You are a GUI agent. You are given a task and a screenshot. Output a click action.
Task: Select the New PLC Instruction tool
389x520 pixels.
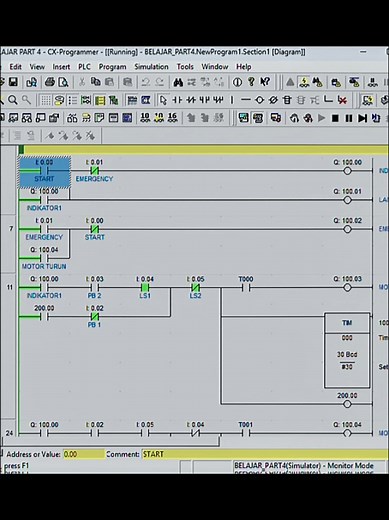point(287,100)
